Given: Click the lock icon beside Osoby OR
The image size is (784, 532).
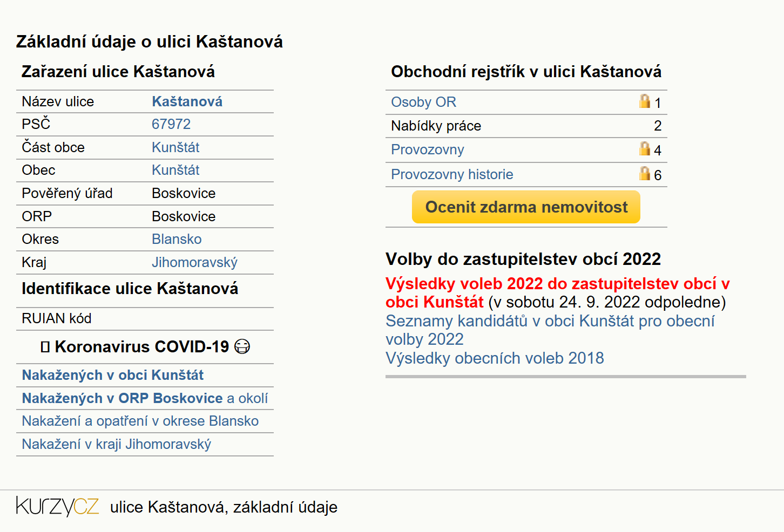Looking at the screenshot, I should tap(644, 101).
